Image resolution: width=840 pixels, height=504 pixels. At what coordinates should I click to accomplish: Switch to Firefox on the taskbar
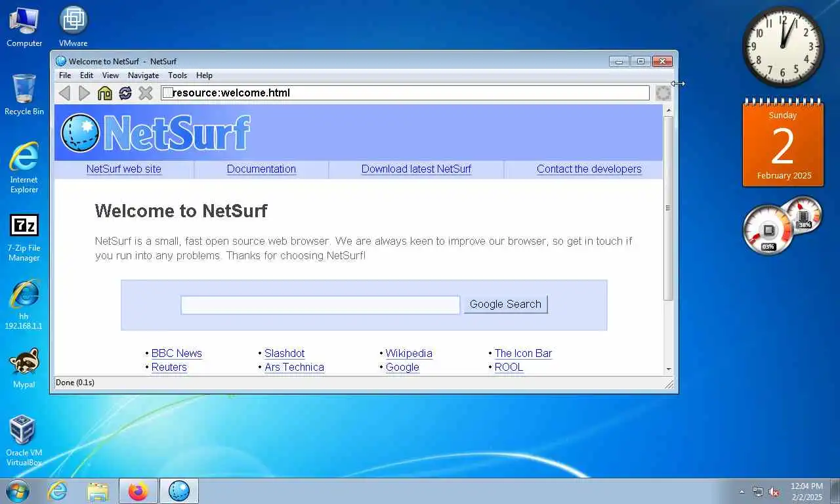point(138,491)
